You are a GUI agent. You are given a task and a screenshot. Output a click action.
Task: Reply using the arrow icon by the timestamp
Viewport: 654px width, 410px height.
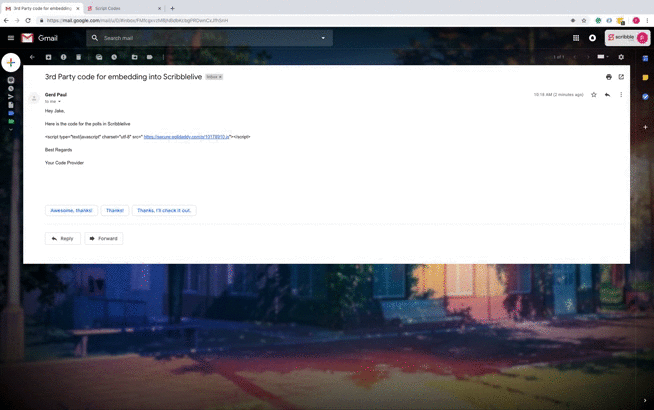click(607, 95)
